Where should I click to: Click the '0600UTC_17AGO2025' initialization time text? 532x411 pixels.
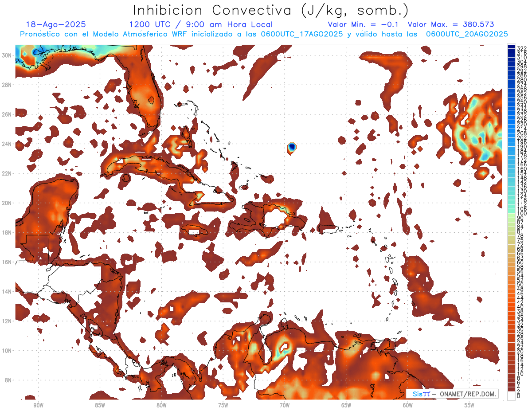[x=302, y=34]
